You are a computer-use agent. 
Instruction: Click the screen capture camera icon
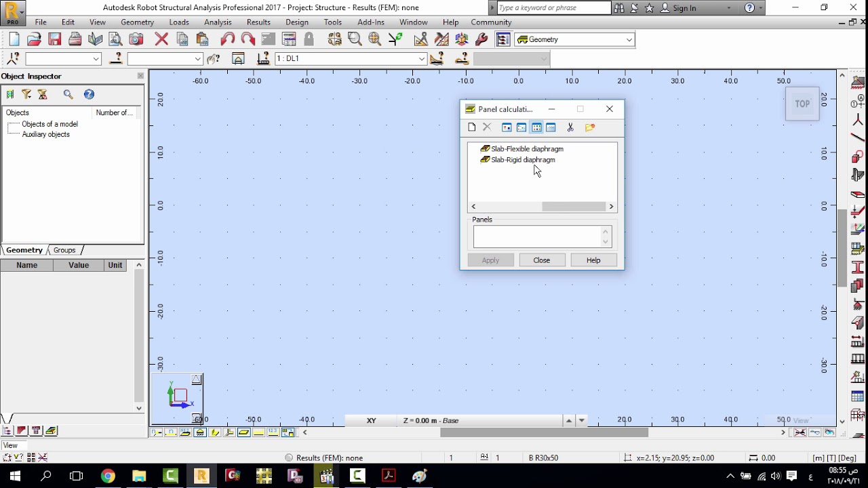pyautogui.click(x=136, y=39)
